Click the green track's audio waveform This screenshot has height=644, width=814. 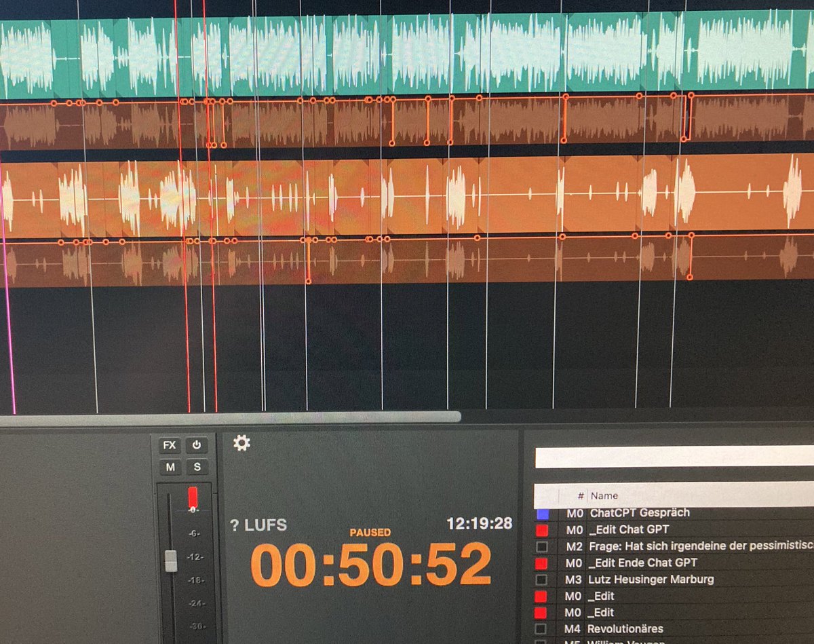407,56
